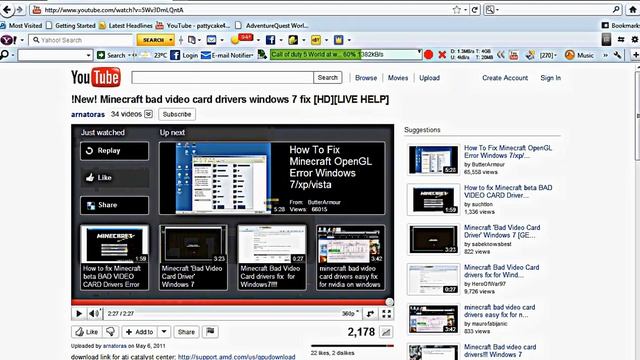
Task: Open the [270] counter dropdown
Action: (x=548, y=55)
